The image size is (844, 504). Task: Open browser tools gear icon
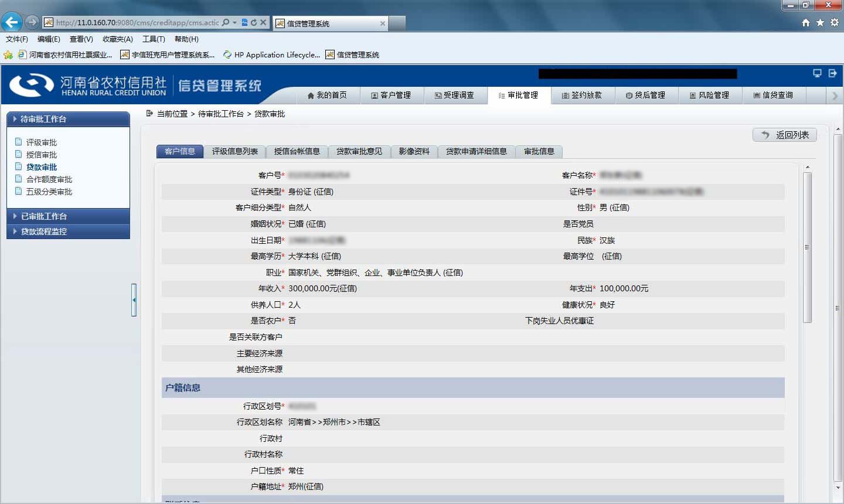(835, 23)
